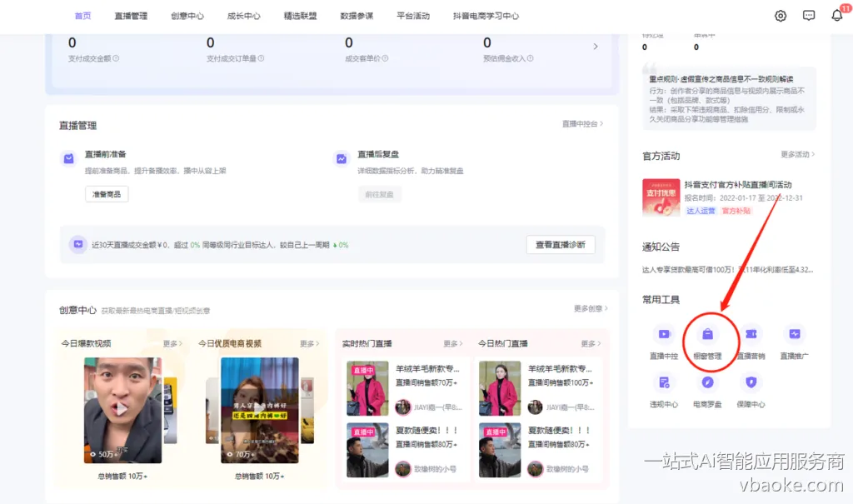The image size is (853, 504).
Task: Click help icon beside 支付成交金额
Action: coord(116,58)
